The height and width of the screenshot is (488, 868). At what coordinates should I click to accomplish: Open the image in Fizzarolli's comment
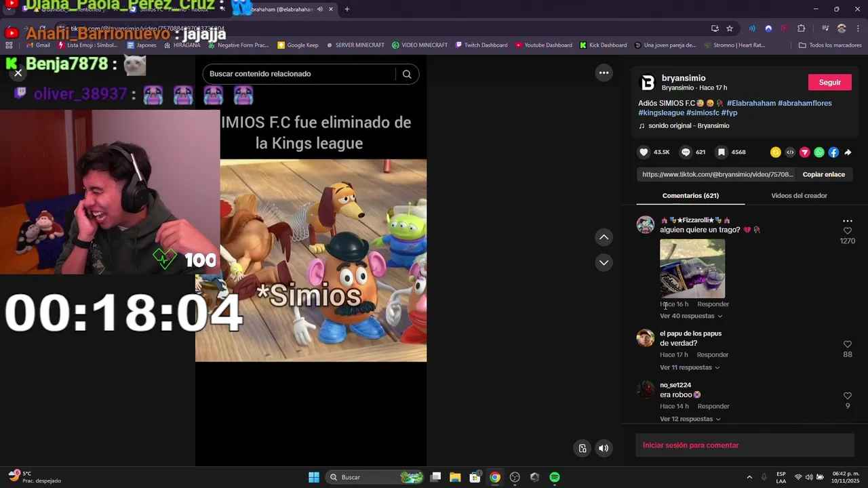[692, 268]
